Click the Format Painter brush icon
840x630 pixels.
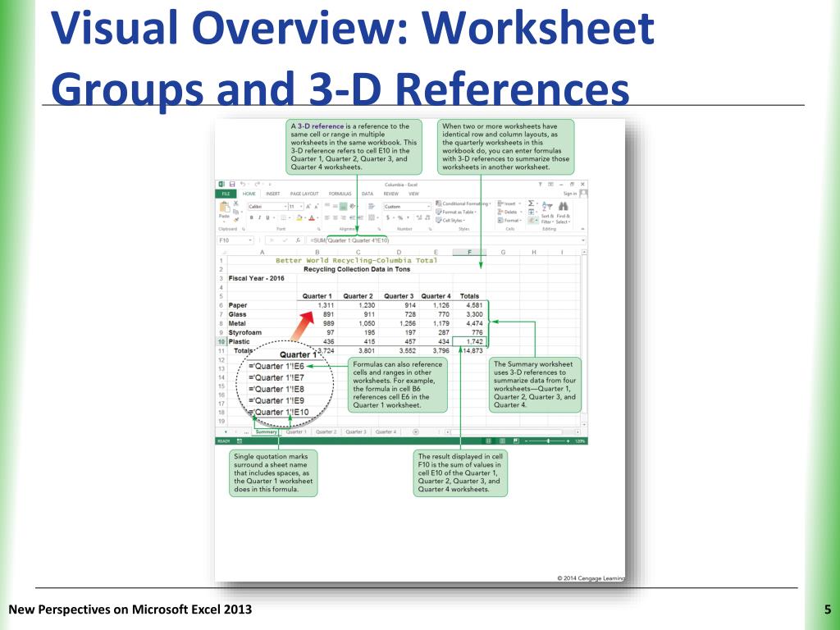point(236,220)
